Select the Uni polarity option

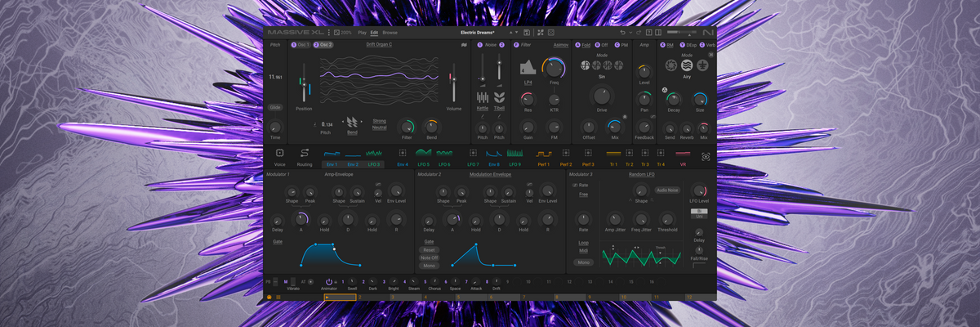[698, 217]
